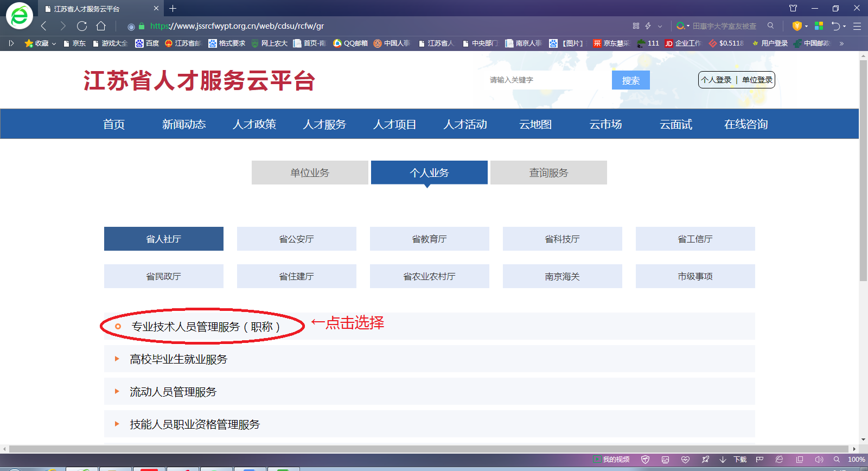Select the 南京海关 department button

pyautogui.click(x=563, y=276)
